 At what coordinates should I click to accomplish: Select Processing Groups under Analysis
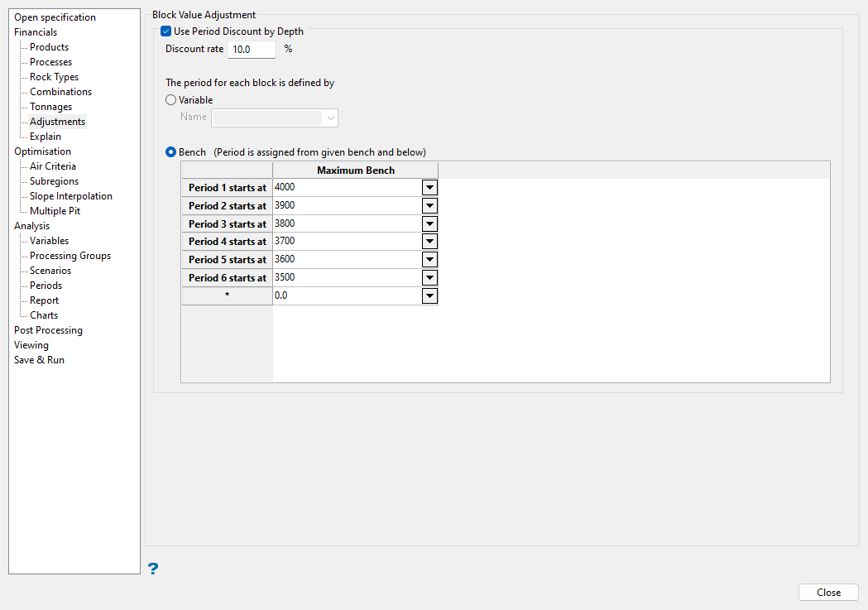(x=70, y=256)
